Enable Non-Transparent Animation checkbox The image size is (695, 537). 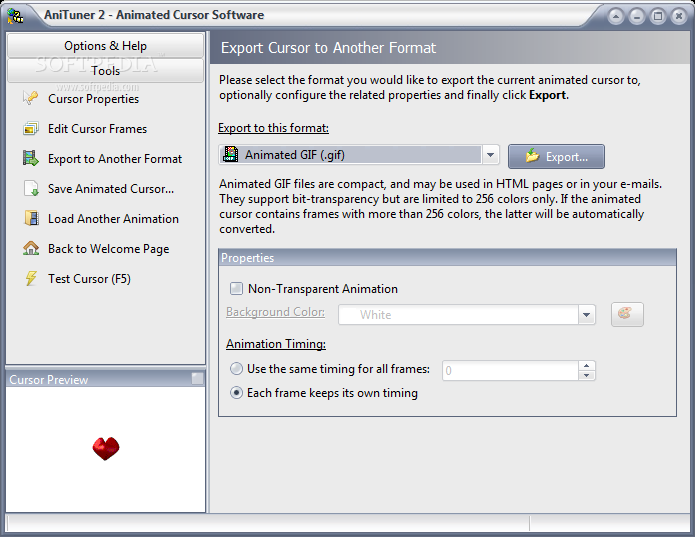(x=236, y=289)
